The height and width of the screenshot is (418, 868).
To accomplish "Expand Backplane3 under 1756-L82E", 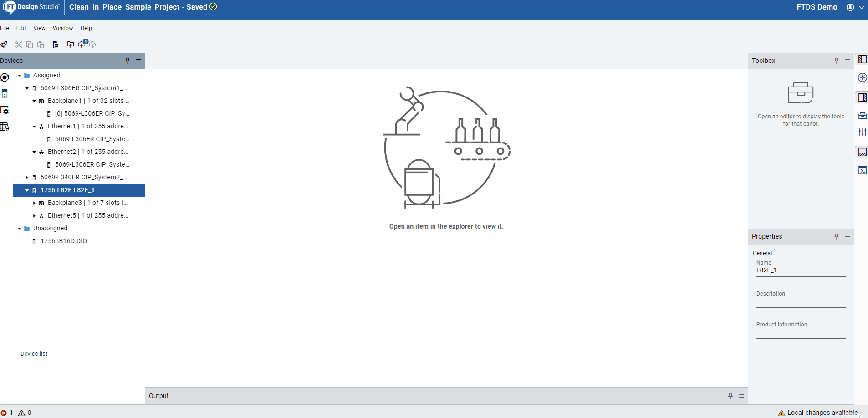I will [34, 203].
